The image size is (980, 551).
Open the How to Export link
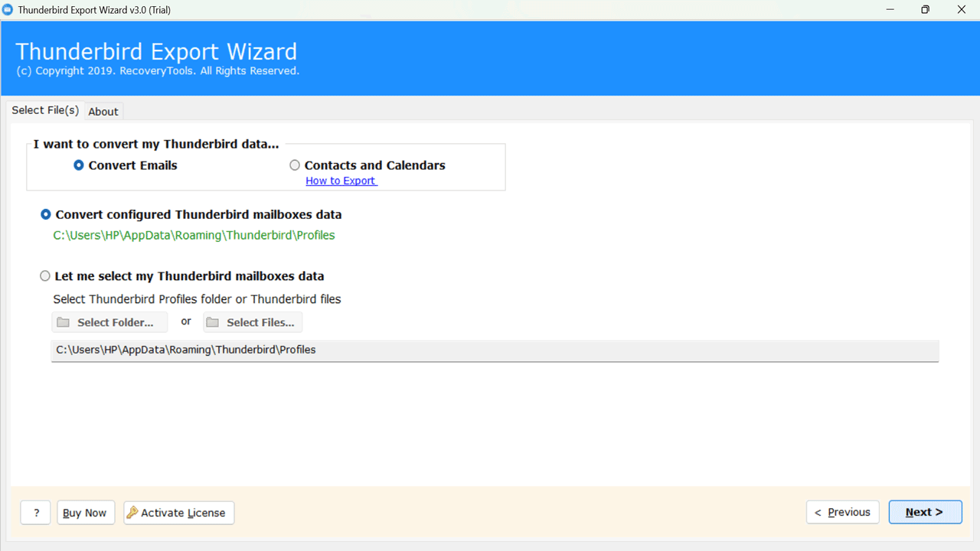[341, 181]
